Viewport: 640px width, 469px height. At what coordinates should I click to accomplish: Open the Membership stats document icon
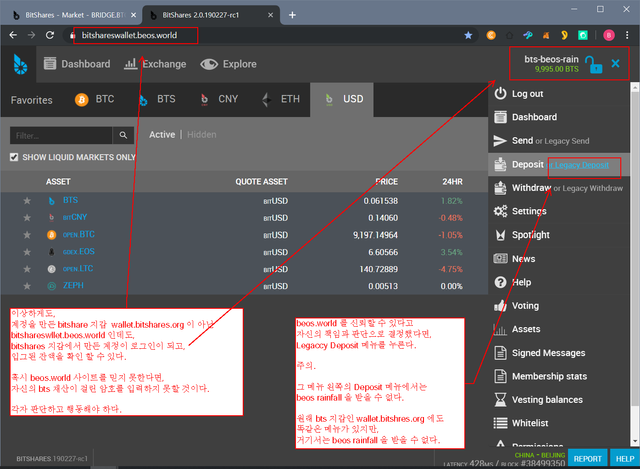click(500, 376)
